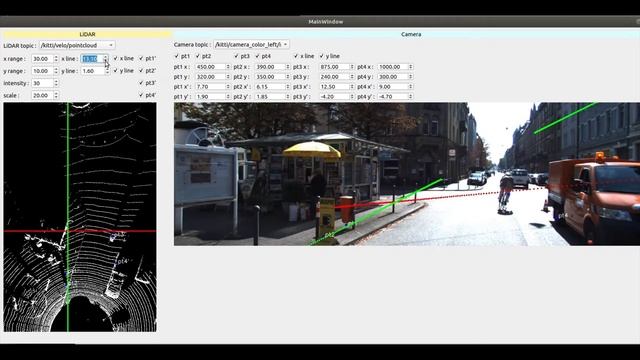
Task: Uncheck the pt2' checkbox in LiDAR panel
Action: pyautogui.click(x=141, y=71)
